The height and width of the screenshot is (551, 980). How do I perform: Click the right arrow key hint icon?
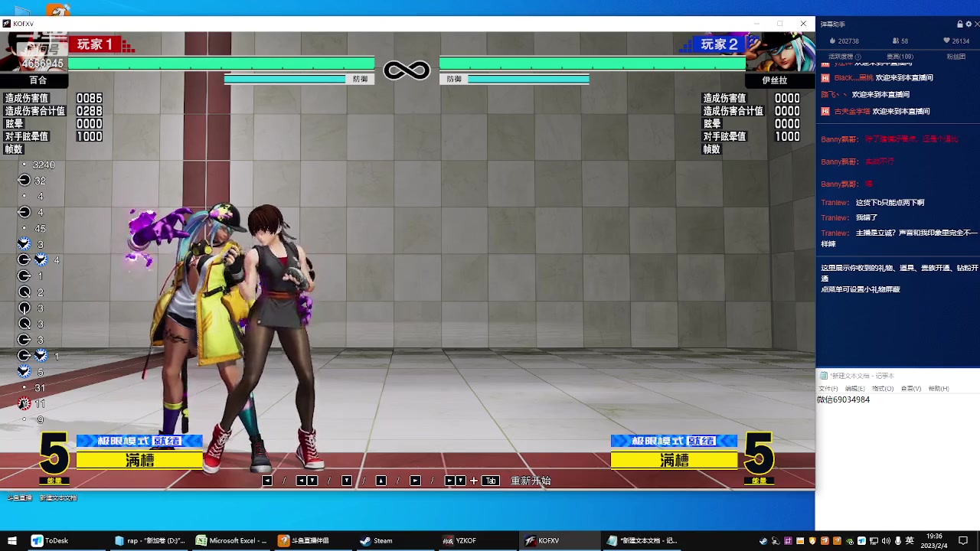coord(415,481)
